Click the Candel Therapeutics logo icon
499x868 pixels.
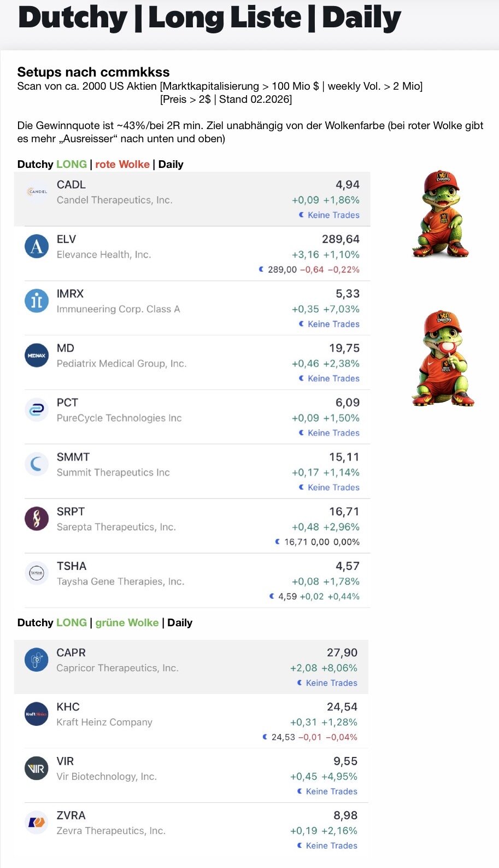(x=37, y=192)
